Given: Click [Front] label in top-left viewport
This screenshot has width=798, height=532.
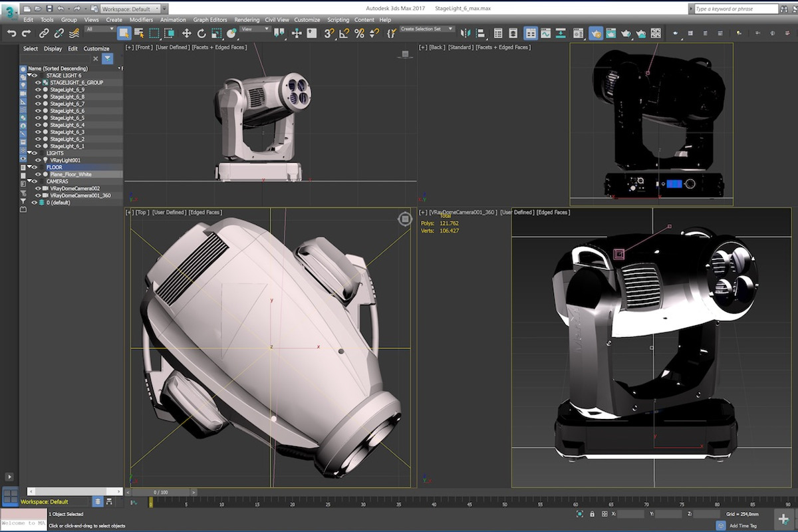Looking at the screenshot, I should click(144, 47).
